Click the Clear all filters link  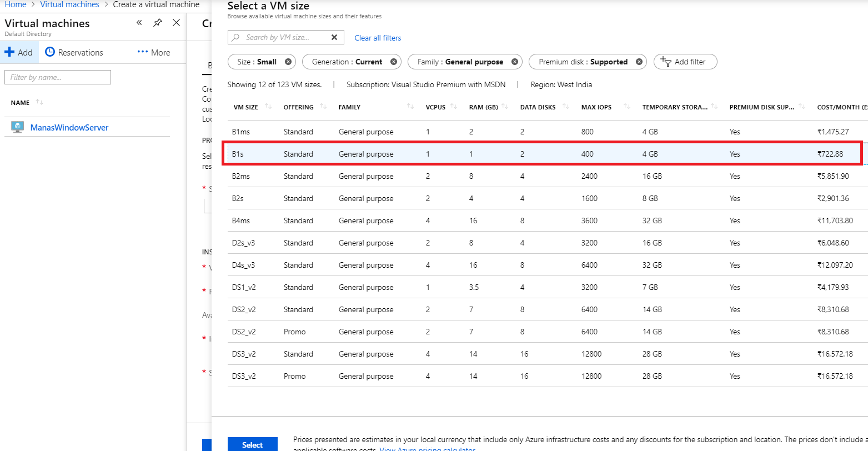point(378,37)
